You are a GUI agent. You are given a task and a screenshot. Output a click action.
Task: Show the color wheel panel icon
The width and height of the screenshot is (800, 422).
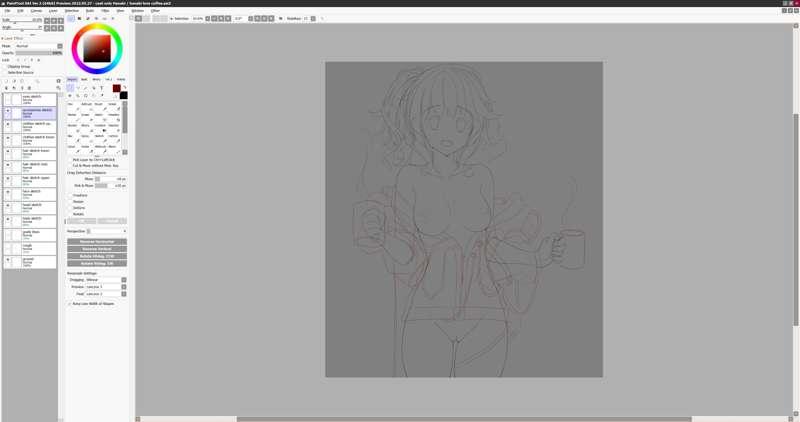pyautogui.click(x=70, y=18)
